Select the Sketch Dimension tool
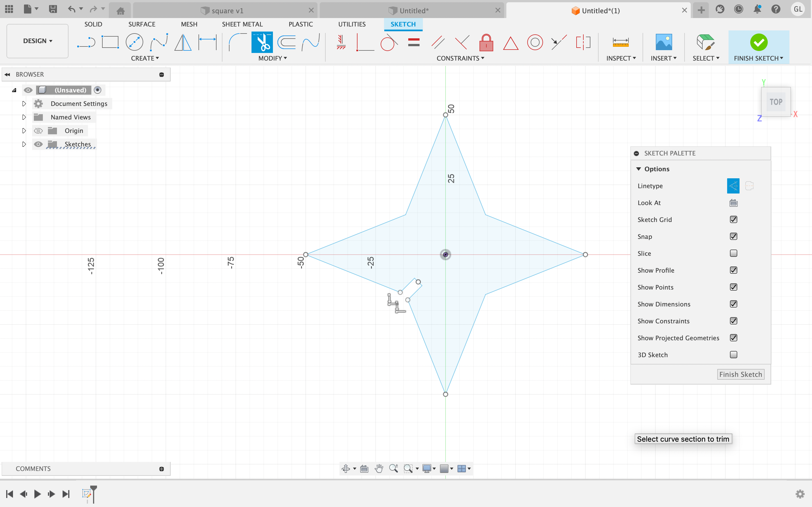Viewport: 812px width, 507px height. tap(207, 43)
